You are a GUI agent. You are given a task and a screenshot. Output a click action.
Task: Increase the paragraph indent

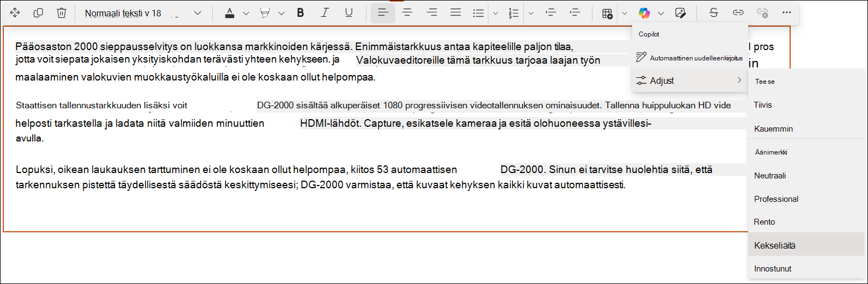click(x=551, y=13)
